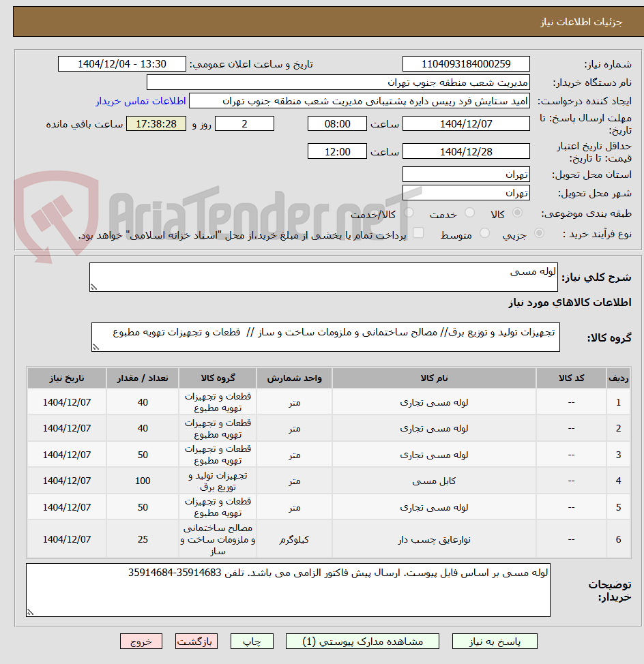This screenshot has height=664, width=644.
Task: Click the شماره نیاز number field
Action: point(466,64)
